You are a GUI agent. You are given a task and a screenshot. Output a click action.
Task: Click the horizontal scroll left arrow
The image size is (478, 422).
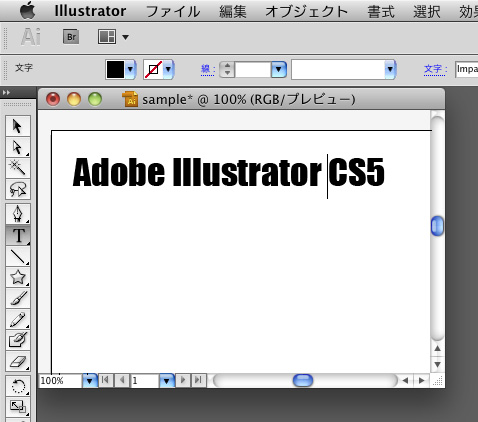click(405, 380)
